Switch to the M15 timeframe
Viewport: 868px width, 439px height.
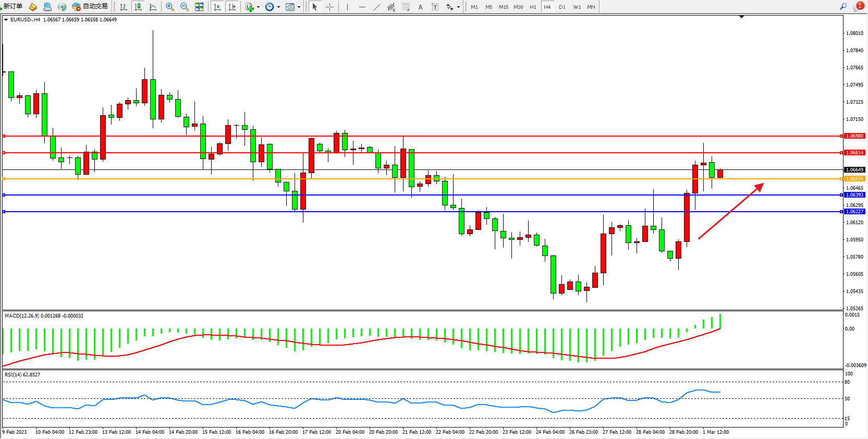tap(503, 7)
